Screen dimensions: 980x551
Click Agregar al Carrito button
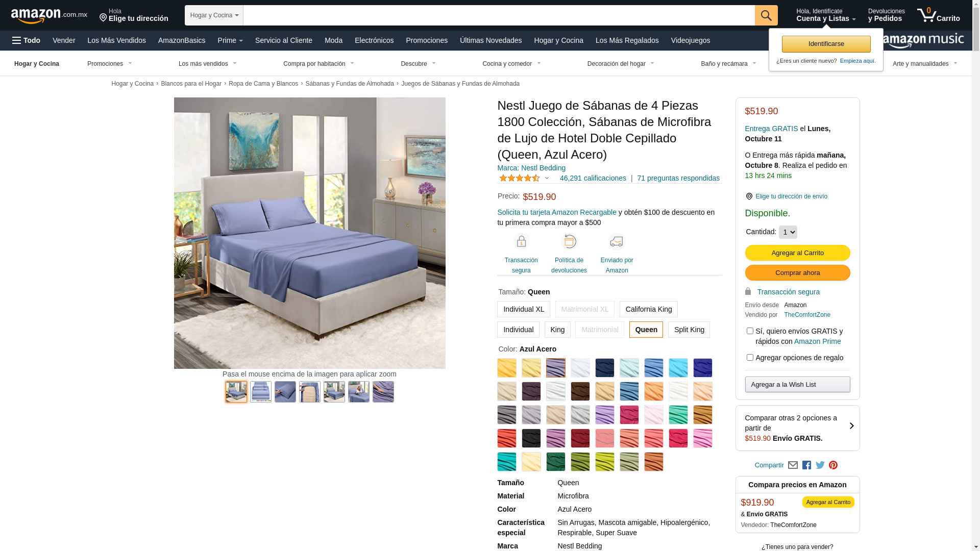coord(797,253)
